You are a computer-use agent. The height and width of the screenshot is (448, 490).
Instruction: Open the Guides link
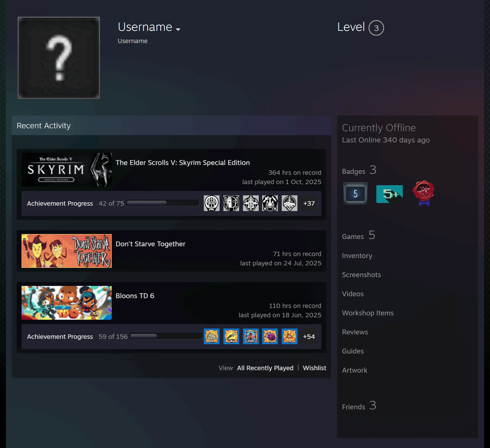(353, 351)
